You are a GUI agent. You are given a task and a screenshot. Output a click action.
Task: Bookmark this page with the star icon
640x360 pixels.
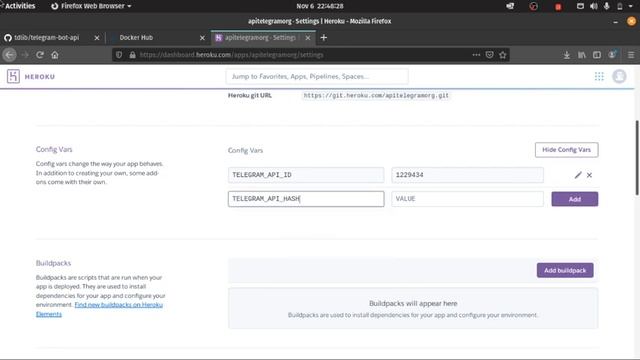pyautogui.click(x=502, y=55)
